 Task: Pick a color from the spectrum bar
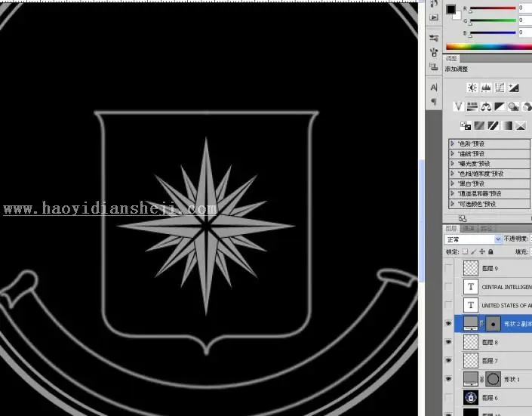(x=489, y=47)
